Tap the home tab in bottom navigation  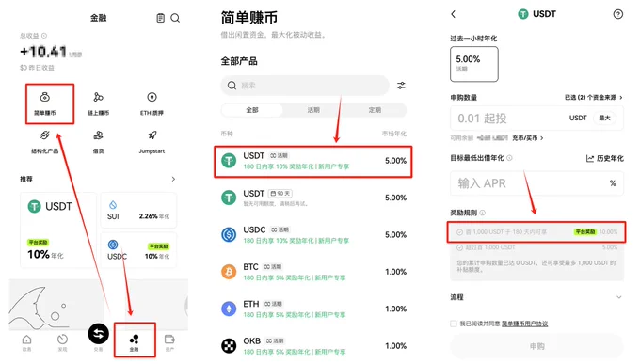[x=26, y=342]
